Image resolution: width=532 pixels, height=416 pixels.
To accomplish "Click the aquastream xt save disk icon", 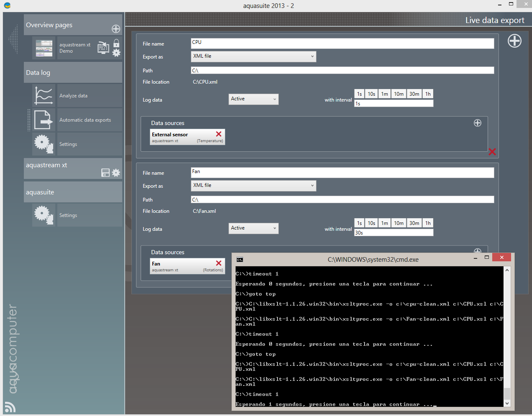I will click(x=105, y=173).
